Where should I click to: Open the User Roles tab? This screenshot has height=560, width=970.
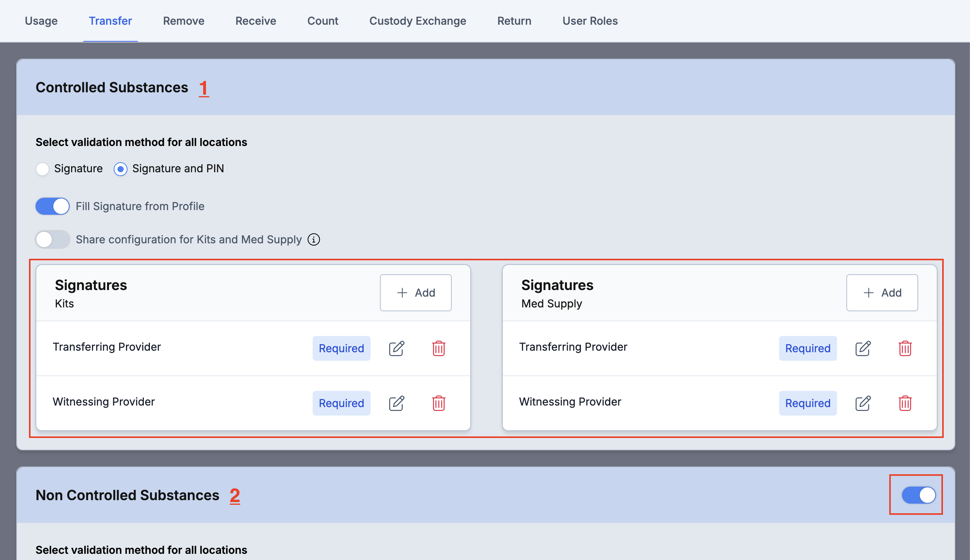point(590,21)
